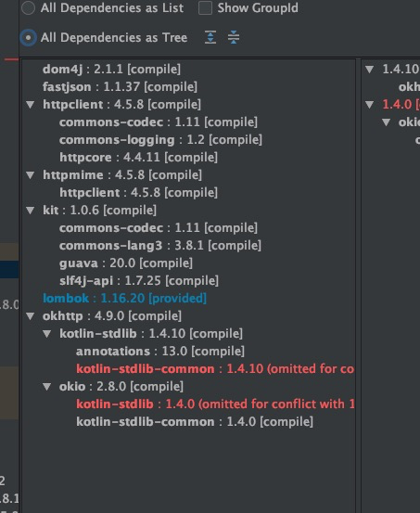Click the Collapse All tree icon
Screen dimensions: 420x513
234,37
